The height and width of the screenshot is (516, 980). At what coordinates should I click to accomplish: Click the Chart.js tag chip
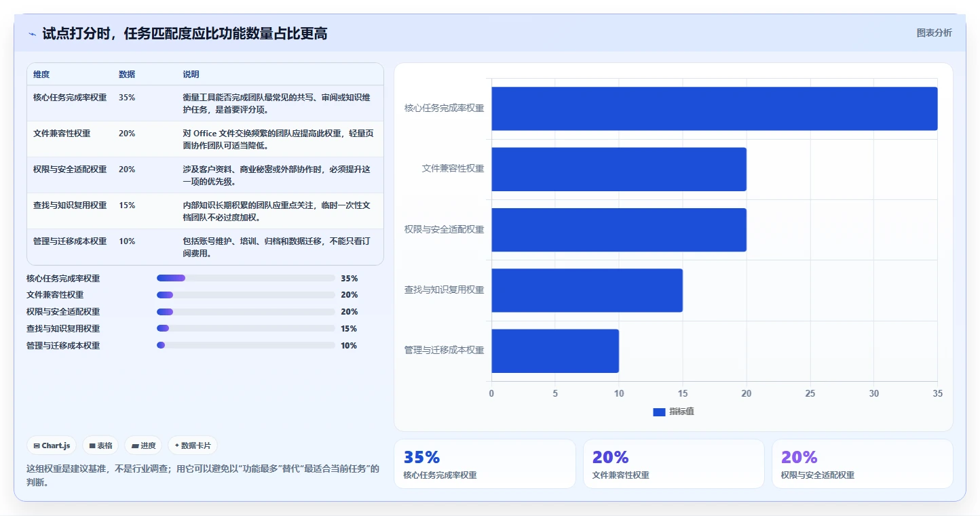52,445
